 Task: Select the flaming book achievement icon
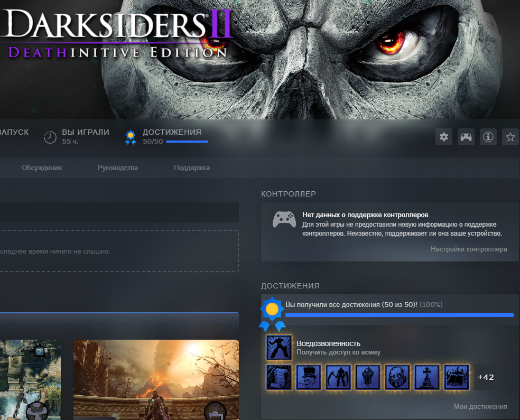(457, 377)
